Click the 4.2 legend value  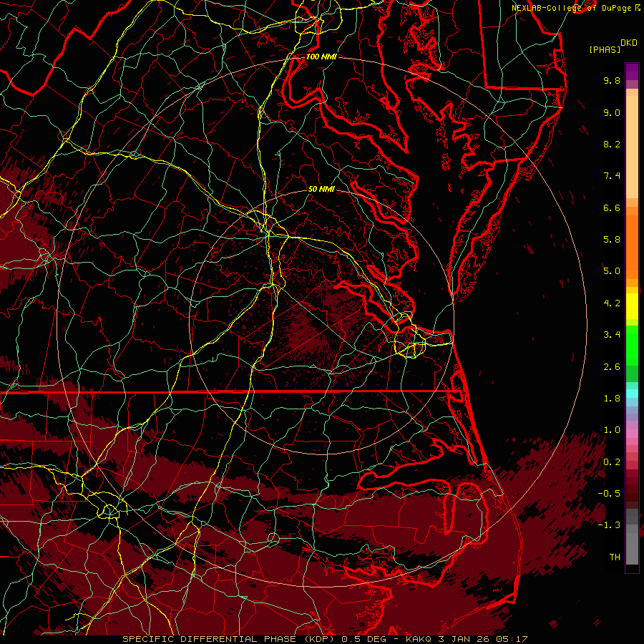pos(612,303)
